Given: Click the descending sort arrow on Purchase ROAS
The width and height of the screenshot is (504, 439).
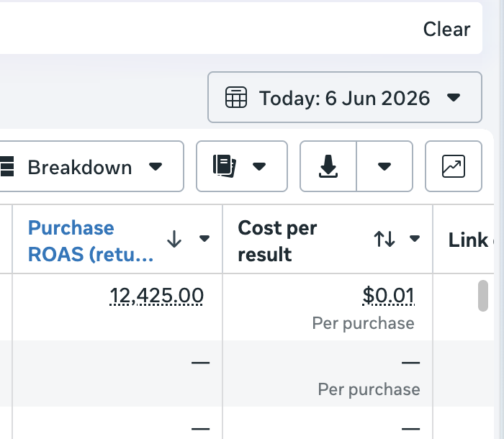Looking at the screenshot, I should (x=174, y=239).
